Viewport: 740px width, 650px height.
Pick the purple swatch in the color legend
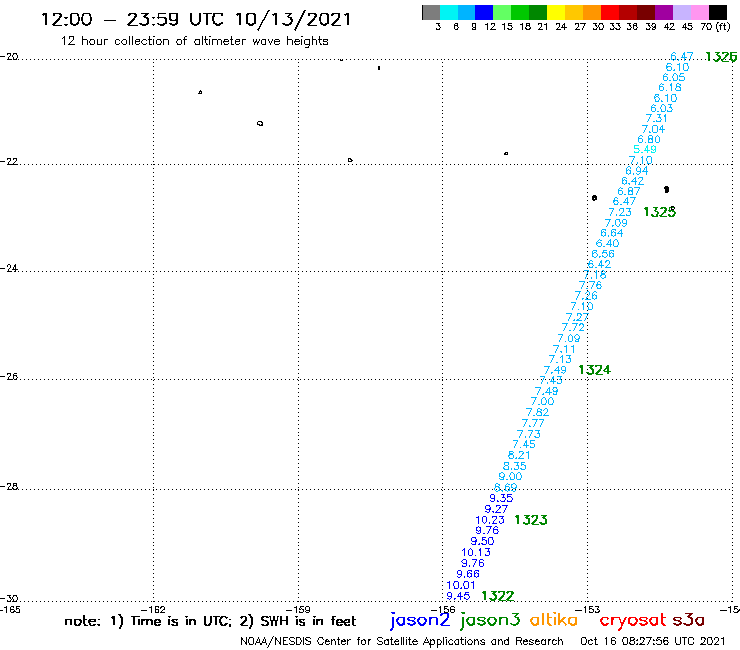click(x=664, y=12)
